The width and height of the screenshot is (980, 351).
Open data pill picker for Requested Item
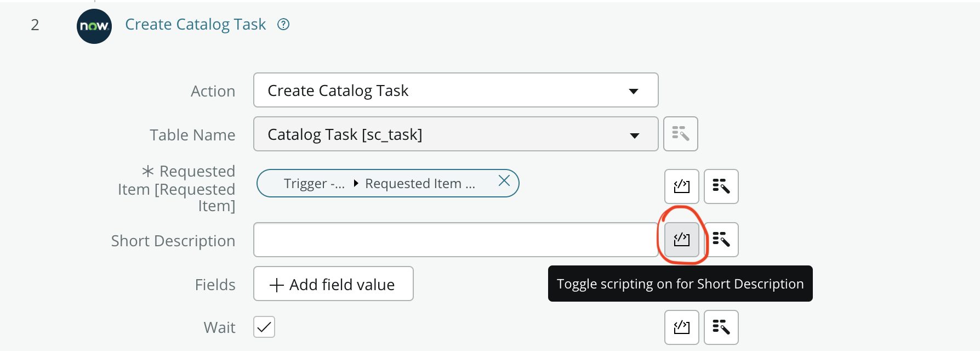[721, 186]
